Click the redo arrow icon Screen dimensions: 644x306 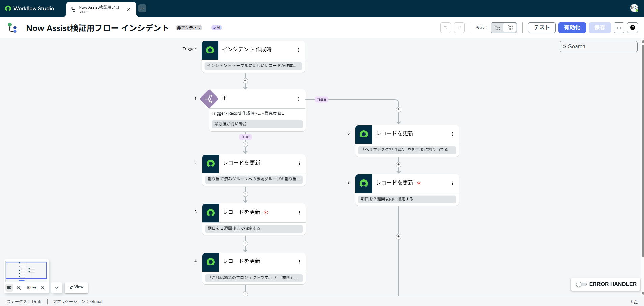coord(459,28)
